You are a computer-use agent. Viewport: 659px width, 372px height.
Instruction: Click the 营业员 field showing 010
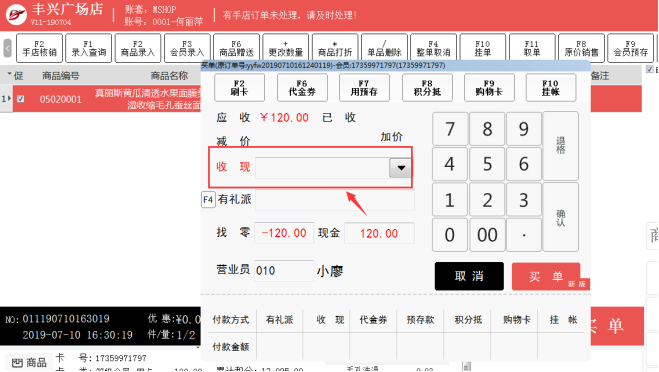(x=284, y=270)
